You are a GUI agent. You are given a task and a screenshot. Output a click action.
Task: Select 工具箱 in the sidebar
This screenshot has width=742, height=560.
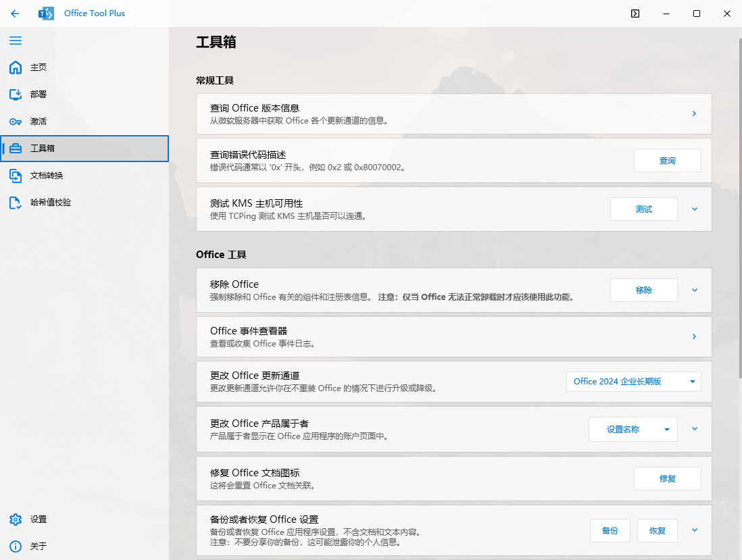84,149
